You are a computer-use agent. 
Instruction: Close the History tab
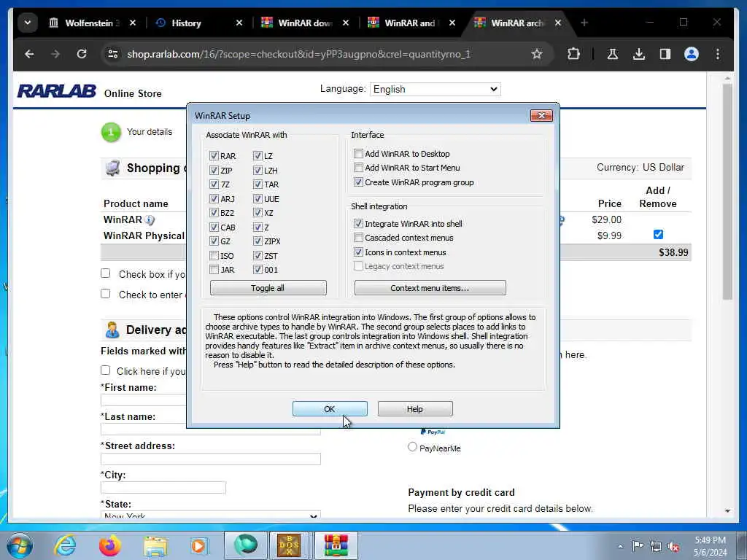(239, 23)
